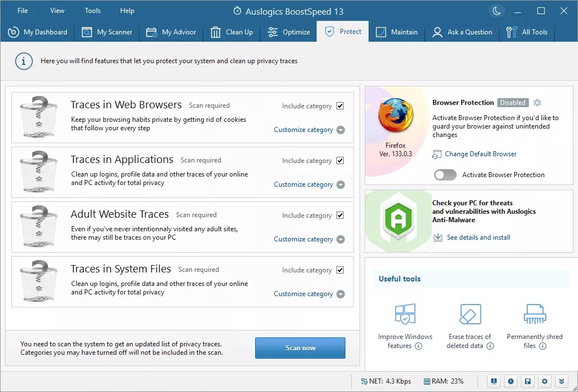The width and height of the screenshot is (578, 392).
Task: Click the Erase traces of deleted data icon
Action: [x=470, y=315]
